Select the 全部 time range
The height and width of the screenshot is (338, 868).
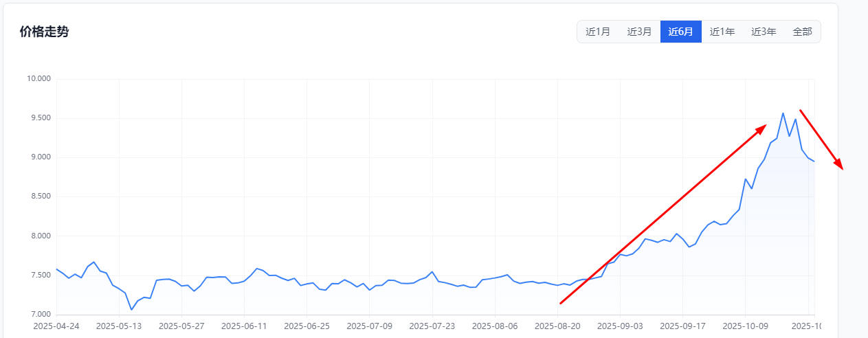(x=802, y=32)
